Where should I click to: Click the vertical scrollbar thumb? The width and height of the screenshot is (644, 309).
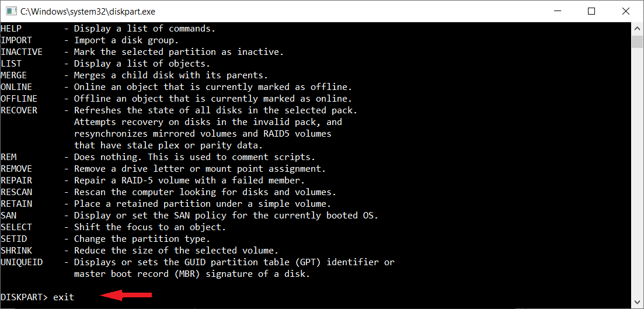[x=638, y=42]
